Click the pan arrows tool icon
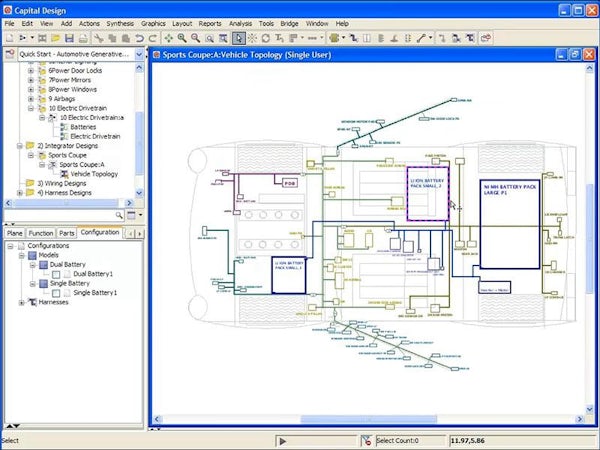 (x=168, y=38)
